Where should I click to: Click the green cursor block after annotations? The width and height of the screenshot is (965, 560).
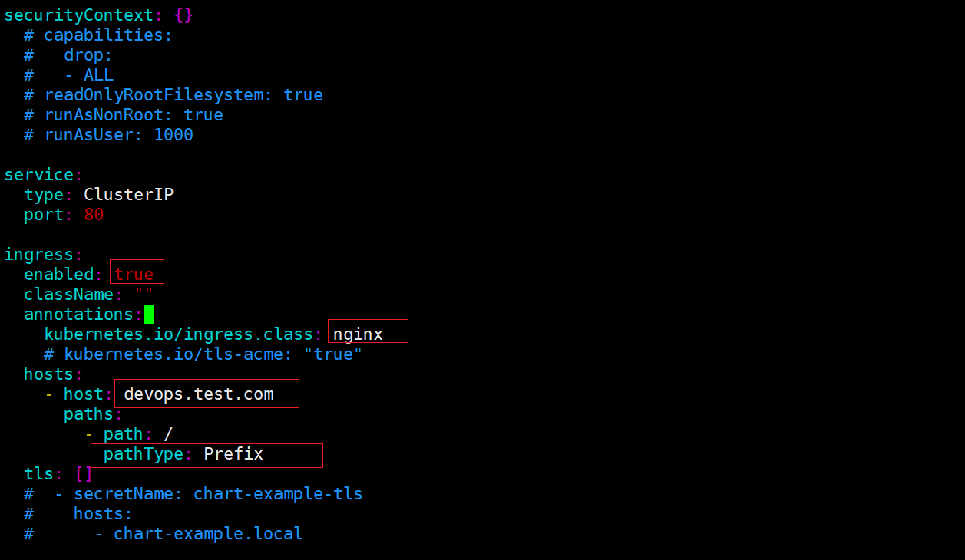tap(149, 314)
